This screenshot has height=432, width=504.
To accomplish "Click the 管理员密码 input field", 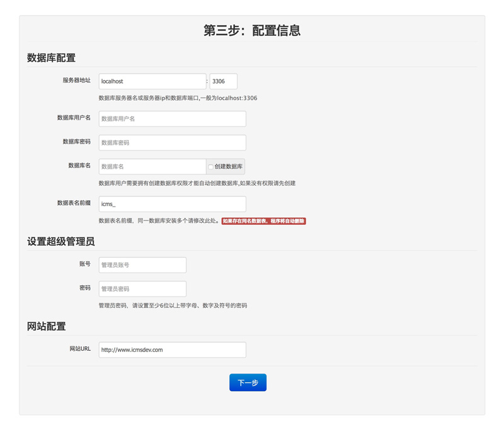I will (x=142, y=288).
